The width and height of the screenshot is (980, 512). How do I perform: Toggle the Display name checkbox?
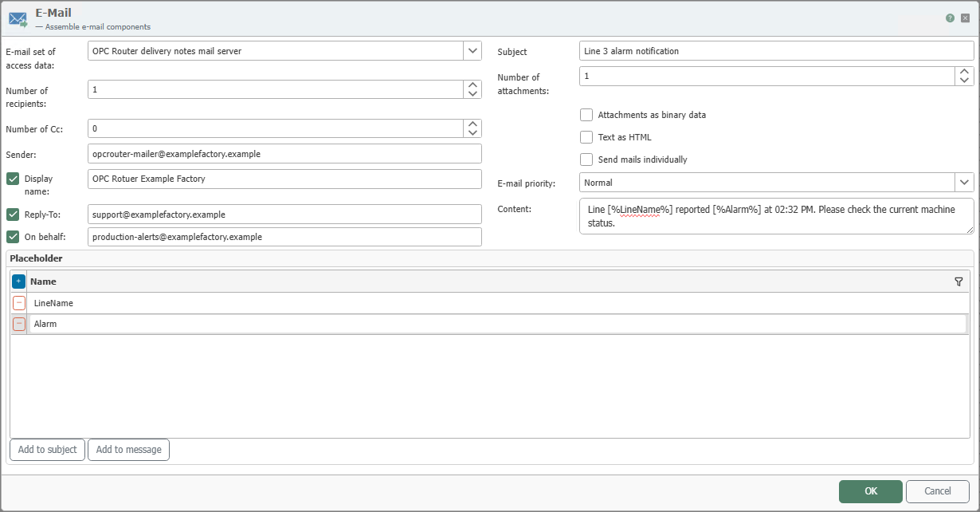tap(13, 179)
